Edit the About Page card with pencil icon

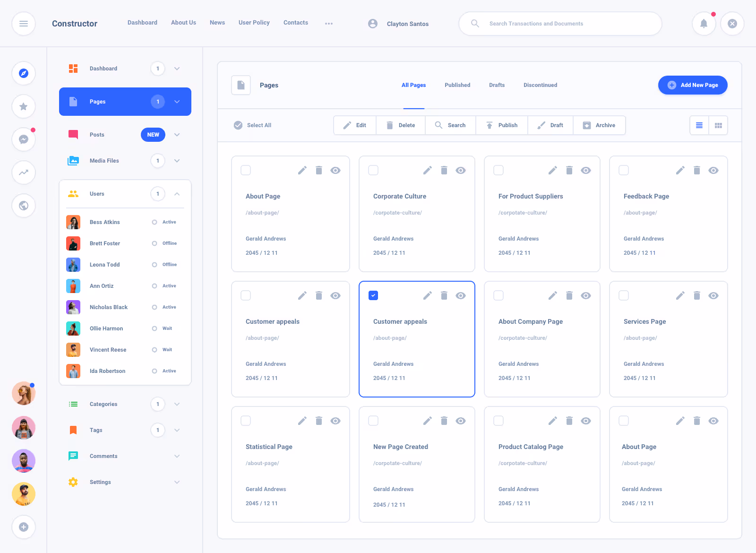[x=302, y=170]
